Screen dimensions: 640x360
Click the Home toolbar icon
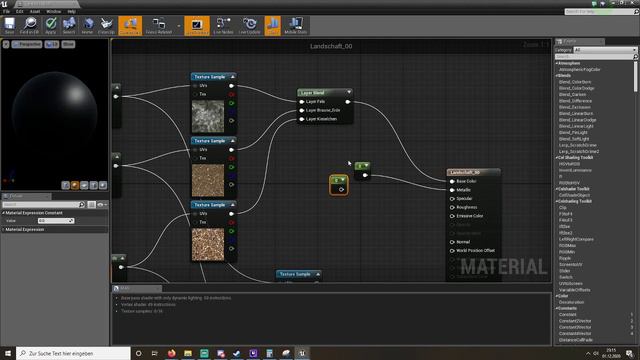pyautogui.click(x=87, y=26)
